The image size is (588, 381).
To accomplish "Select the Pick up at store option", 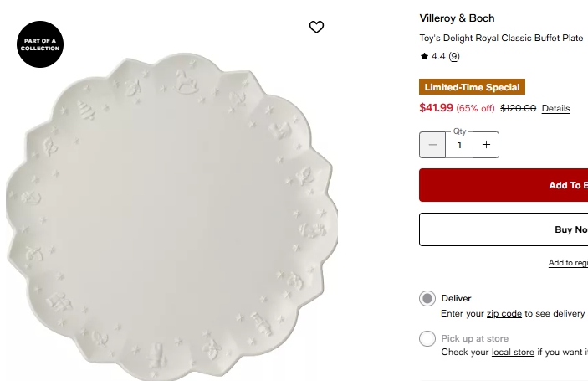I will [x=427, y=339].
